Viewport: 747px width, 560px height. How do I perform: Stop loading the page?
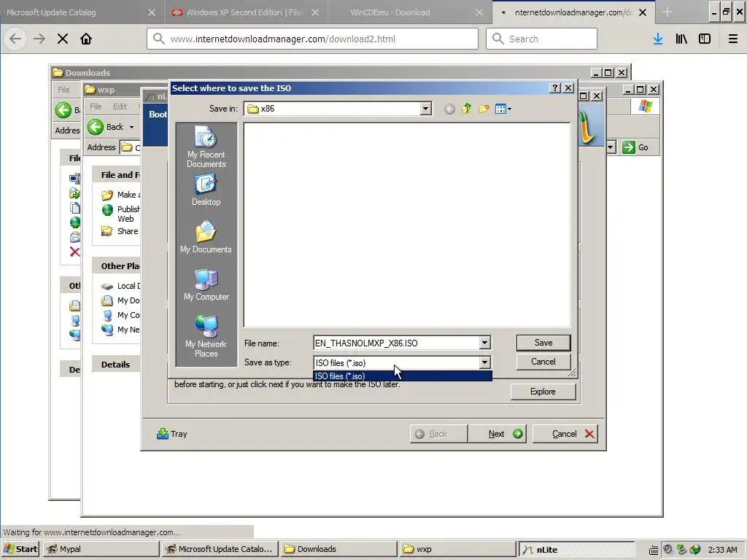point(63,39)
